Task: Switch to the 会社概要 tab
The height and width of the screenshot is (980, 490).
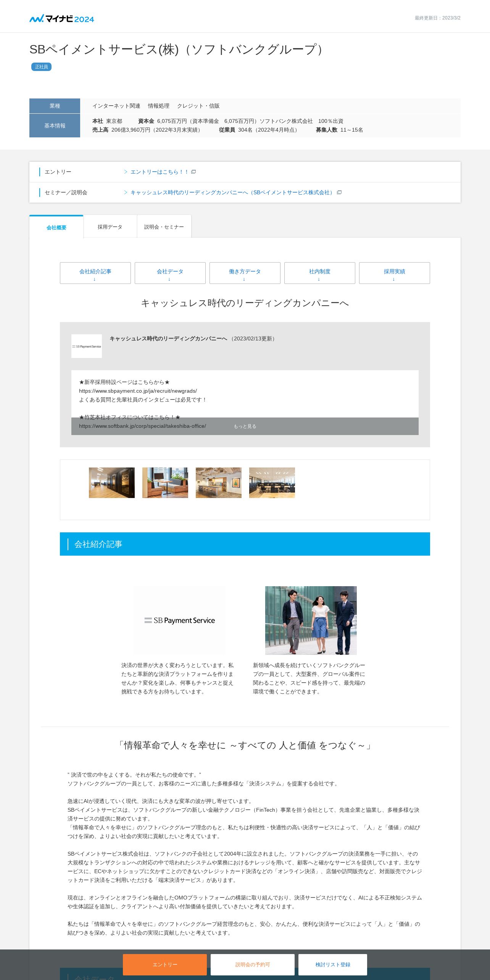Action: [x=56, y=227]
